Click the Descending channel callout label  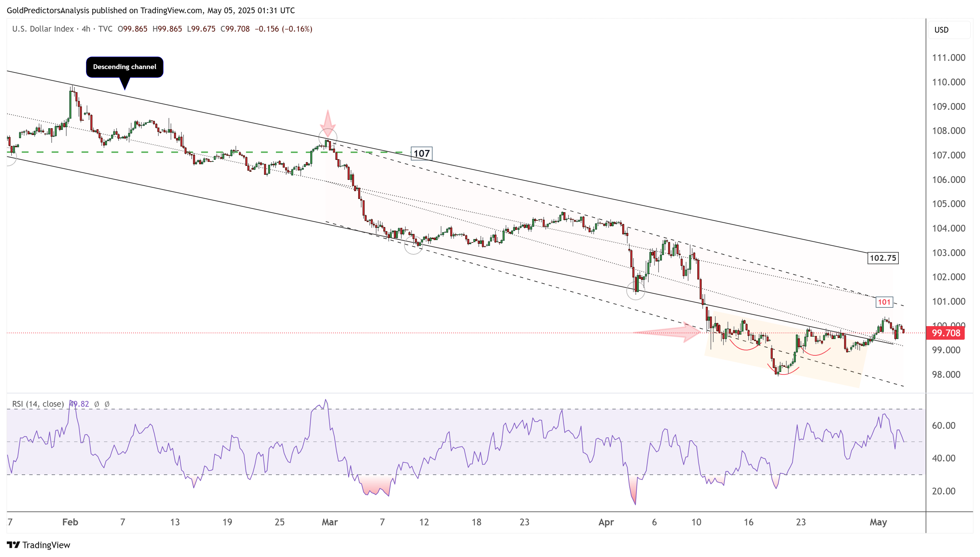(125, 67)
